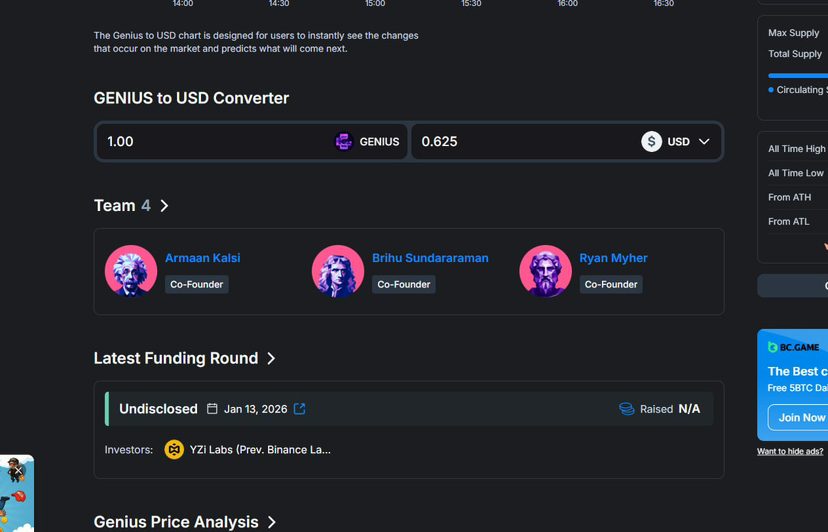Click the 'Want to hide ads?' link
This screenshot has height=532, width=828.
pos(790,452)
